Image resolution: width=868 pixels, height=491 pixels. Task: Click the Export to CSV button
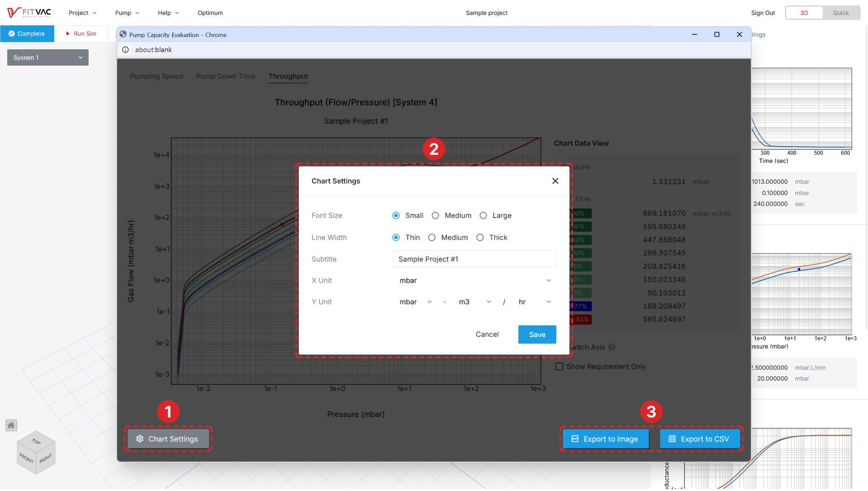[700, 439]
